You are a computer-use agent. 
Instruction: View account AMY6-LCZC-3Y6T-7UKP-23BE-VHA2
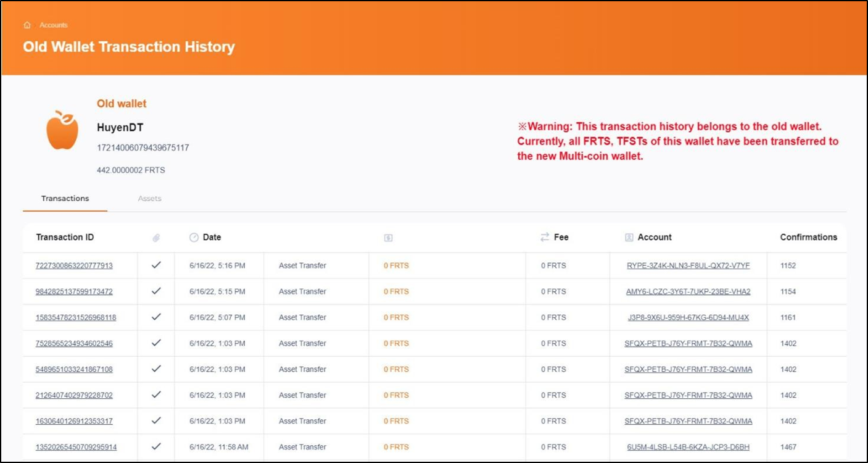[688, 291]
